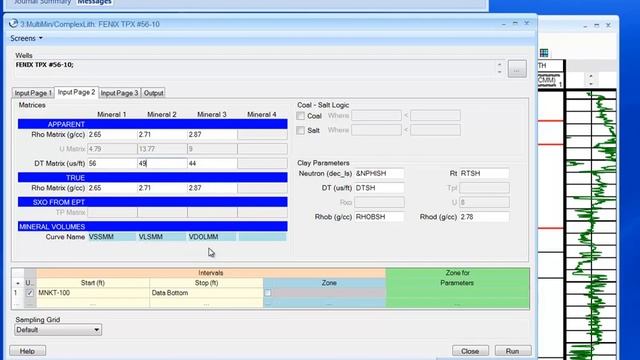The width and height of the screenshot is (640, 360).
Task: Click the FENIX TPX #56-10 well entry
Action: click(44, 64)
